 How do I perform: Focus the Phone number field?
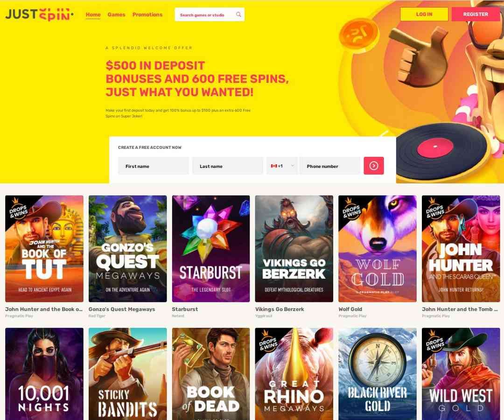click(x=330, y=166)
